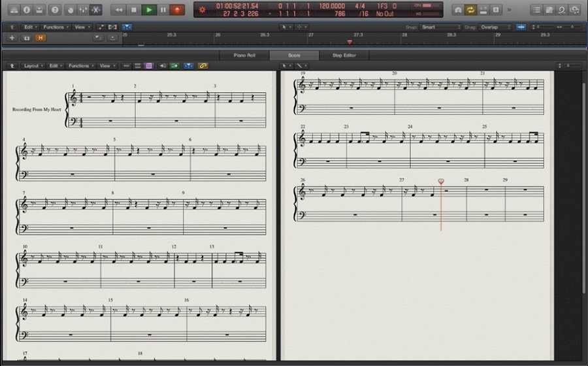Open the Inspector with the info icon
Screen dimensions: 588x366
[x=26, y=10]
